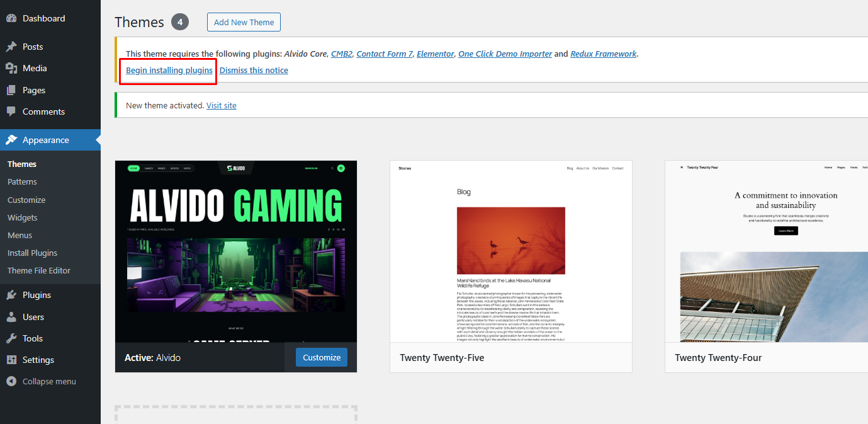Collapse the admin sidebar menu
Image resolution: width=868 pixels, height=424 pixels.
pyautogui.click(x=50, y=381)
